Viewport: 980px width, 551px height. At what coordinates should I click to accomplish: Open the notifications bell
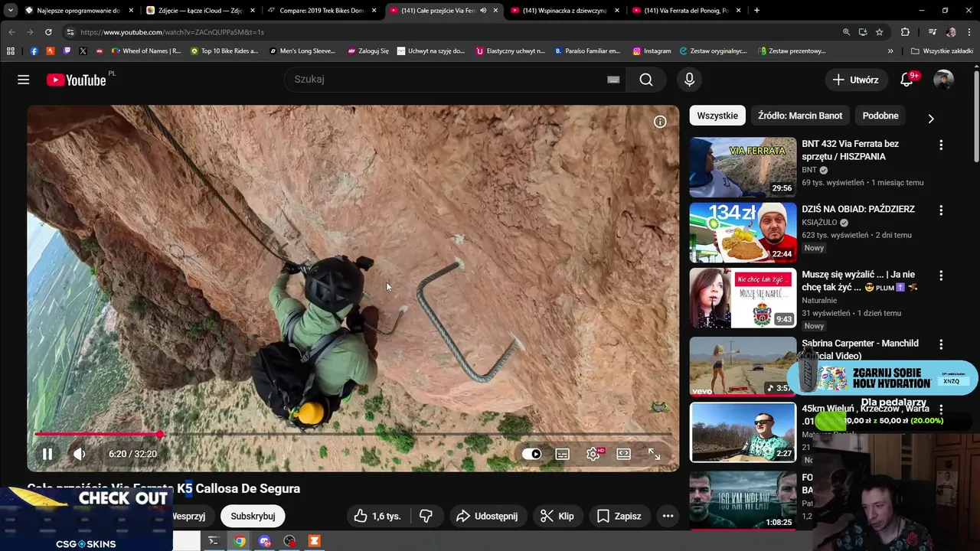906,80
